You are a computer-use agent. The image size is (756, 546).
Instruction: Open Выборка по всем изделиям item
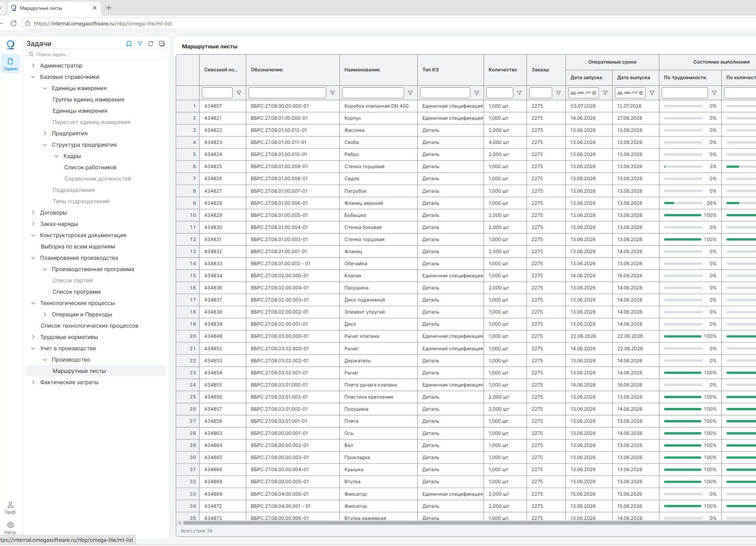point(78,246)
